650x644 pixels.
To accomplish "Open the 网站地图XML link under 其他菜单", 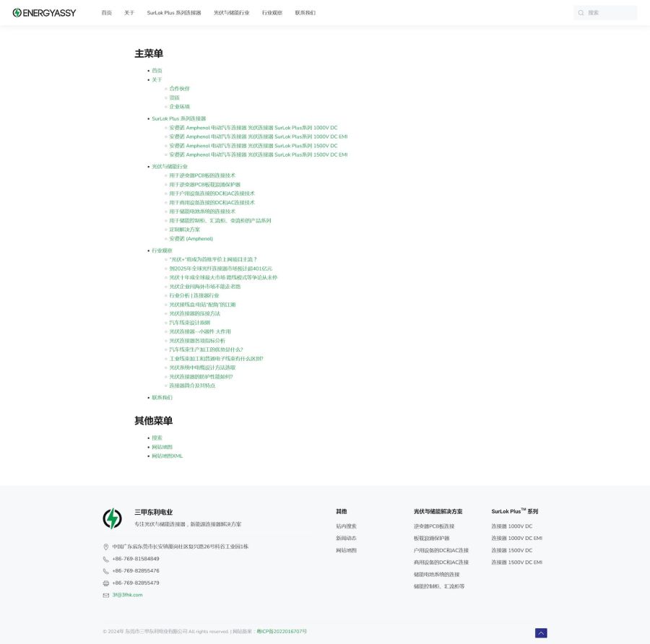I will tap(167, 456).
